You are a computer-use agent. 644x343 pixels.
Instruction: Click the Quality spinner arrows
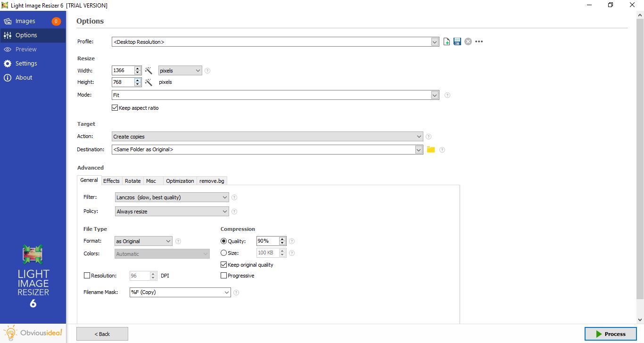coord(282,241)
